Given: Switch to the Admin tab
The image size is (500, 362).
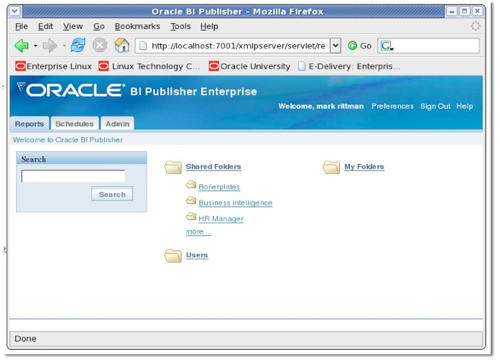Looking at the screenshot, I should coord(117,124).
